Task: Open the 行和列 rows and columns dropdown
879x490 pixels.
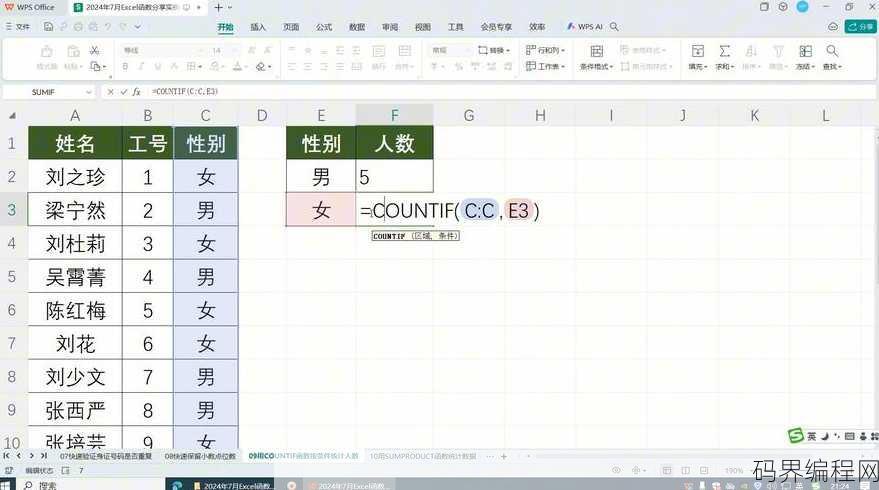Action: coord(545,50)
